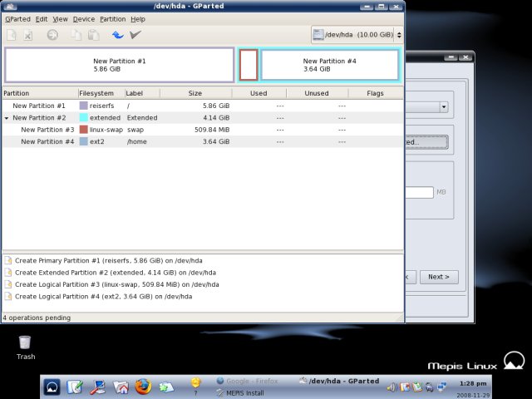Click the volume speaker icon in system tray
The width and height of the screenshot is (532, 399).
pyautogui.click(x=392, y=387)
